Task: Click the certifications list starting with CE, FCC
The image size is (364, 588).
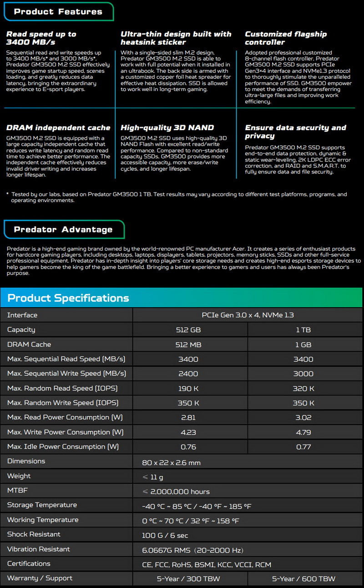Action: coord(207,565)
